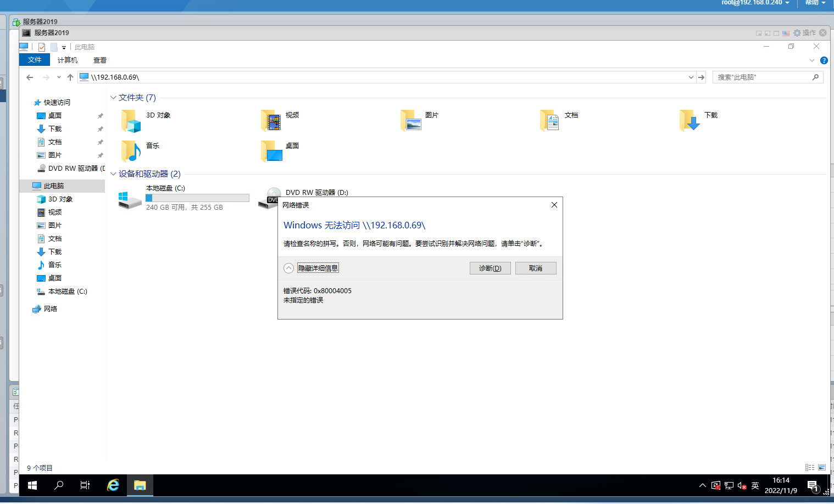This screenshot has height=504, width=834.
Task: Select the 下载 folder icon
Action: tap(690, 120)
